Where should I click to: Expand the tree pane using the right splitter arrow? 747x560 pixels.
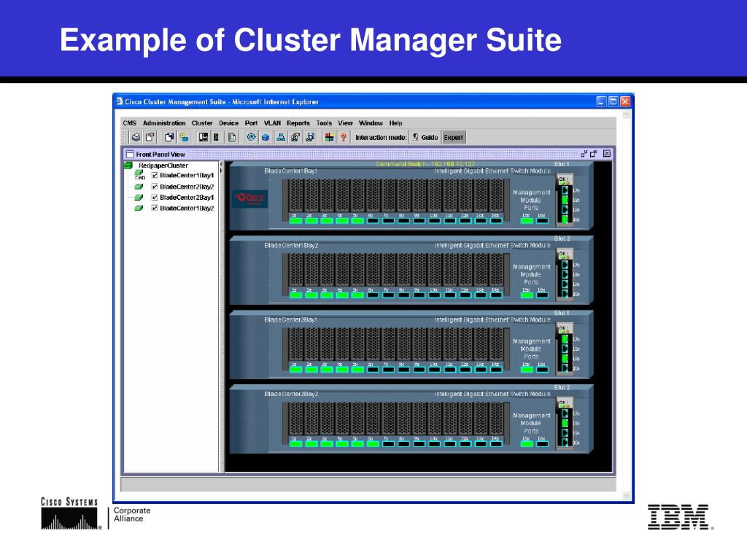221,171
